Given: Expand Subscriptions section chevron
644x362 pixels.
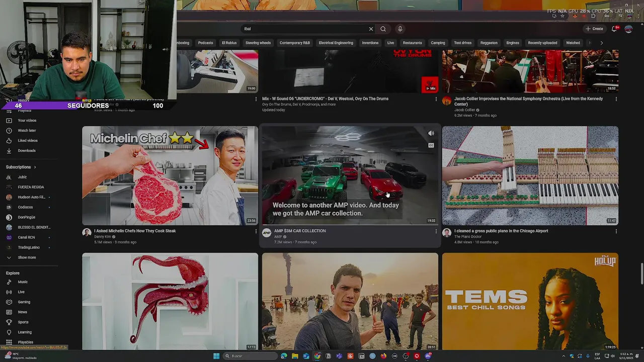Looking at the screenshot, I should tap(35, 167).
